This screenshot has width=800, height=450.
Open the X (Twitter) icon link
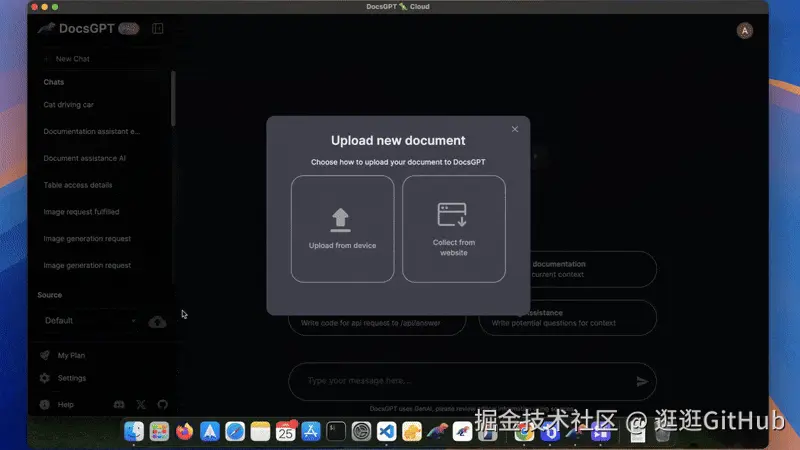coord(141,405)
